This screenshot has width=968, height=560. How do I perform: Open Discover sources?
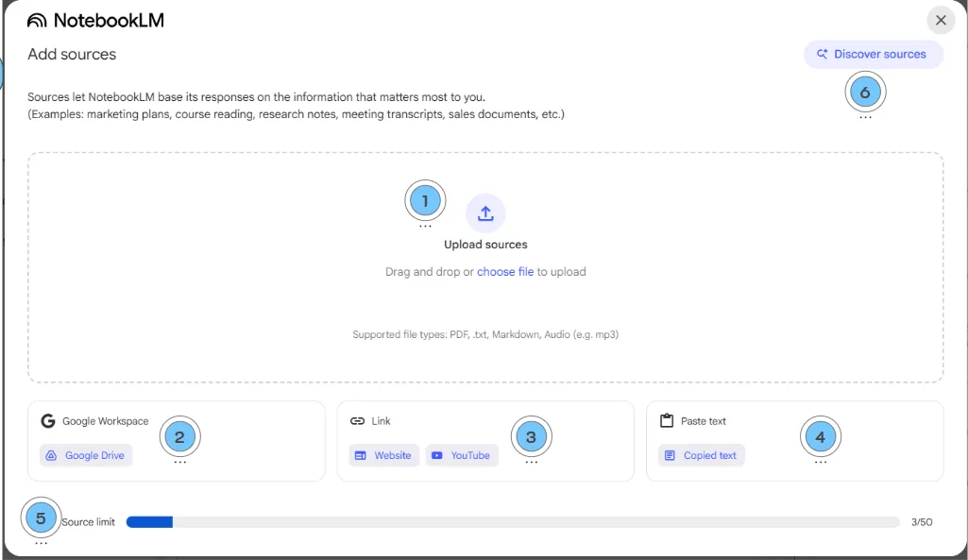coord(873,54)
